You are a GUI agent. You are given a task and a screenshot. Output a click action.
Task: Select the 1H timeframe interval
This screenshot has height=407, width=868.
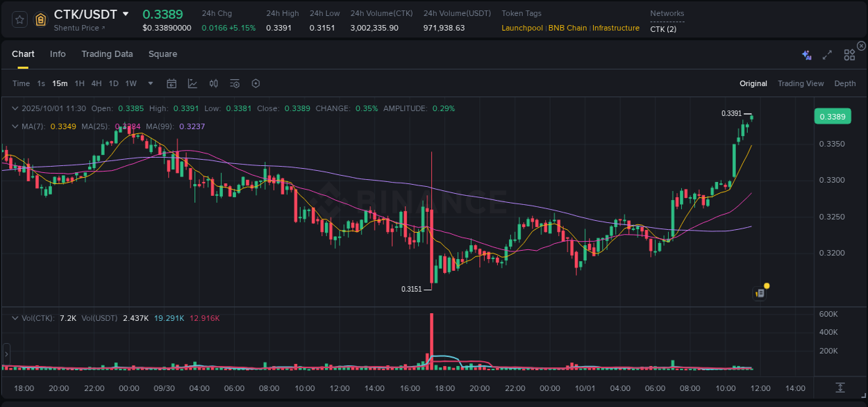[78, 83]
